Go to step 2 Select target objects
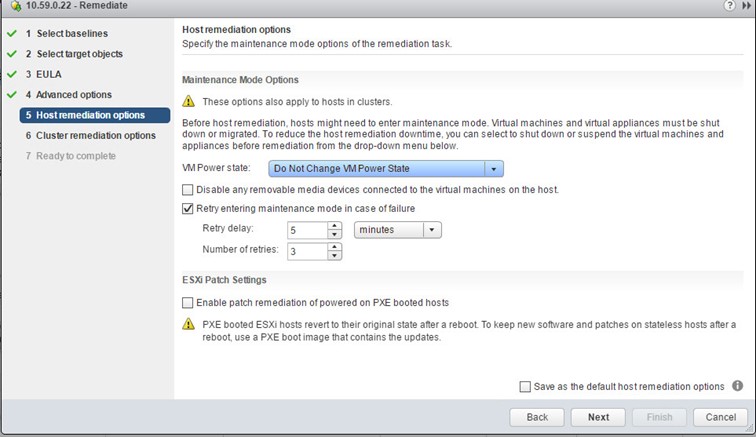The image size is (756, 437). tap(74, 54)
